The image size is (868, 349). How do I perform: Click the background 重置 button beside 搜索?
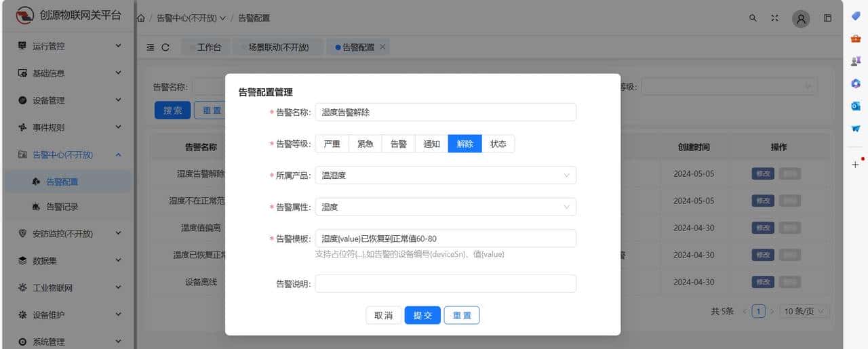pos(210,110)
